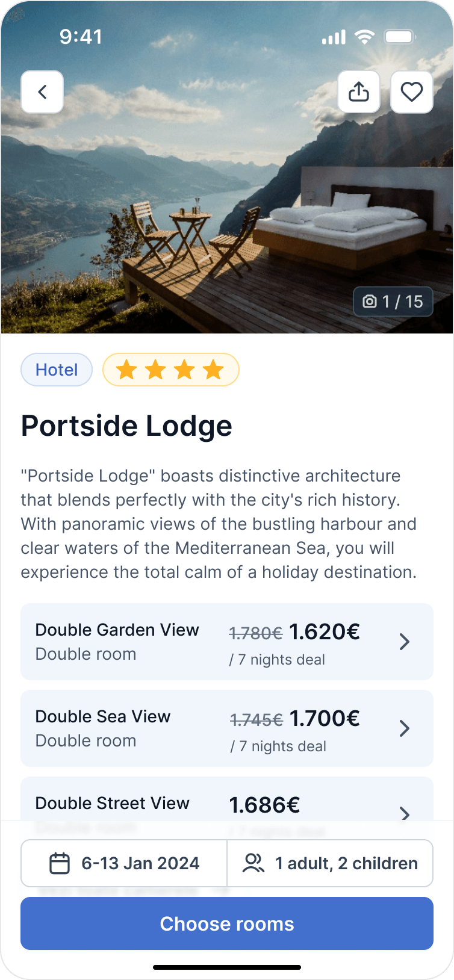
Task: Open the photo gallery counter 1 / 15
Action: pos(393,302)
